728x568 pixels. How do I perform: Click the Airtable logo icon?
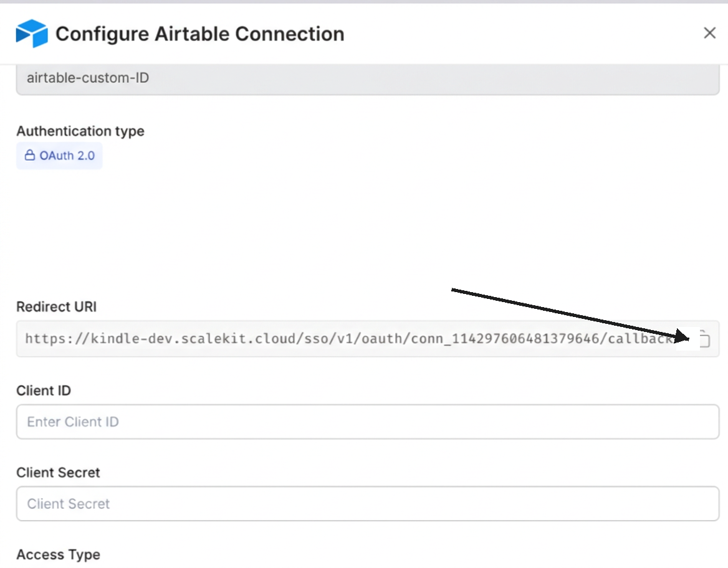tap(32, 33)
